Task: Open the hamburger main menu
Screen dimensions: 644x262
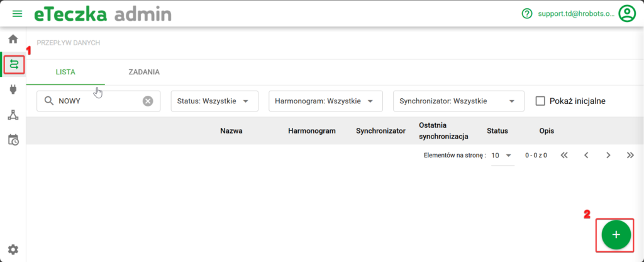Action: coord(17,13)
